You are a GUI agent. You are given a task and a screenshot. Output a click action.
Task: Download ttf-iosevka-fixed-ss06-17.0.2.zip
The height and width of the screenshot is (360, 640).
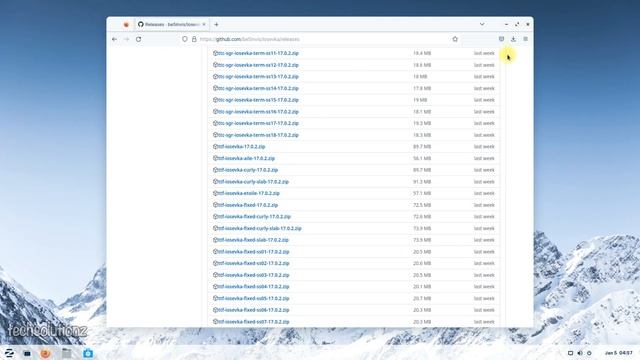click(x=254, y=310)
